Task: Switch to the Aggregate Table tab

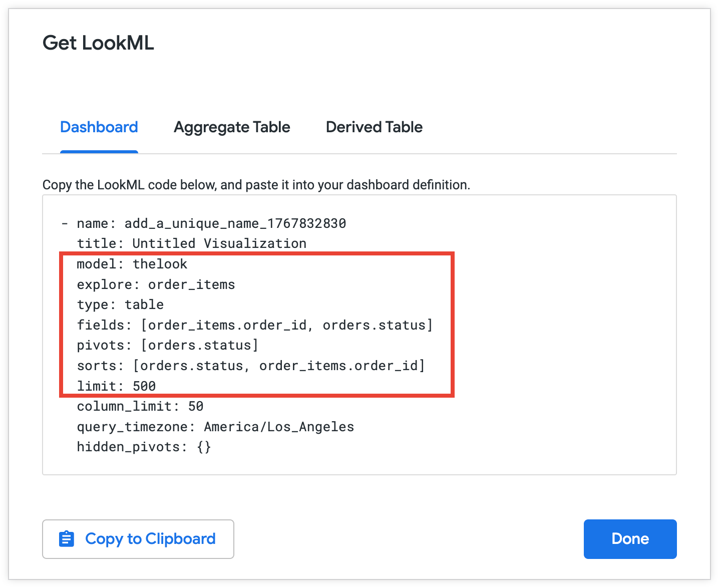Action: coord(232,127)
